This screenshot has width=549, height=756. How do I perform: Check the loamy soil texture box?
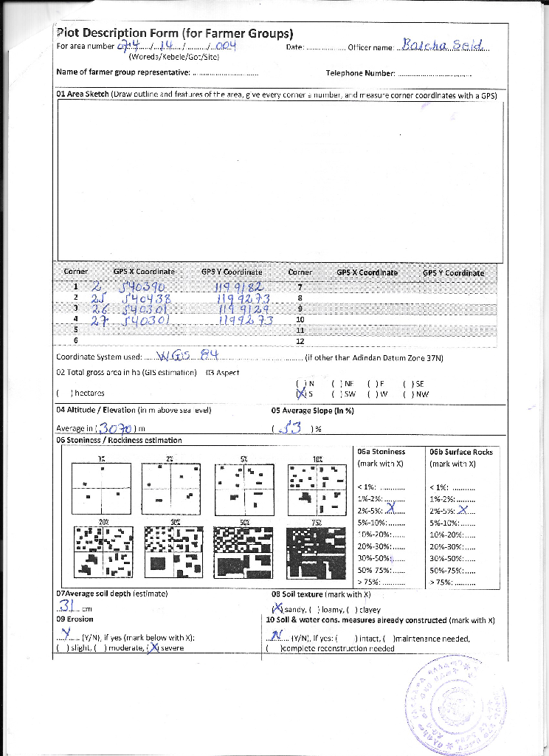[x=314, y=610]
